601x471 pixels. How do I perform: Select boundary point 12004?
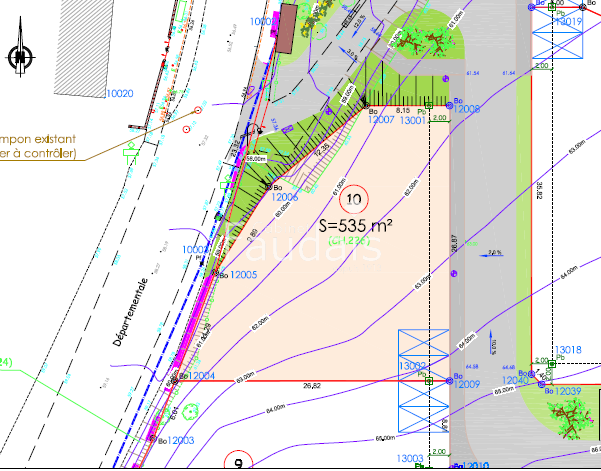(196, 376)
